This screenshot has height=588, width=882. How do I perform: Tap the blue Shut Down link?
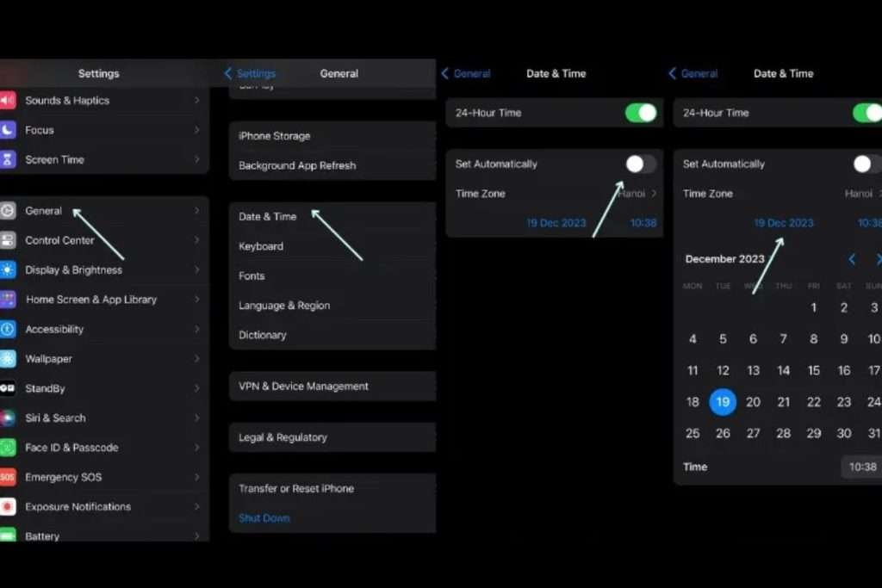(x=264, y=518)
